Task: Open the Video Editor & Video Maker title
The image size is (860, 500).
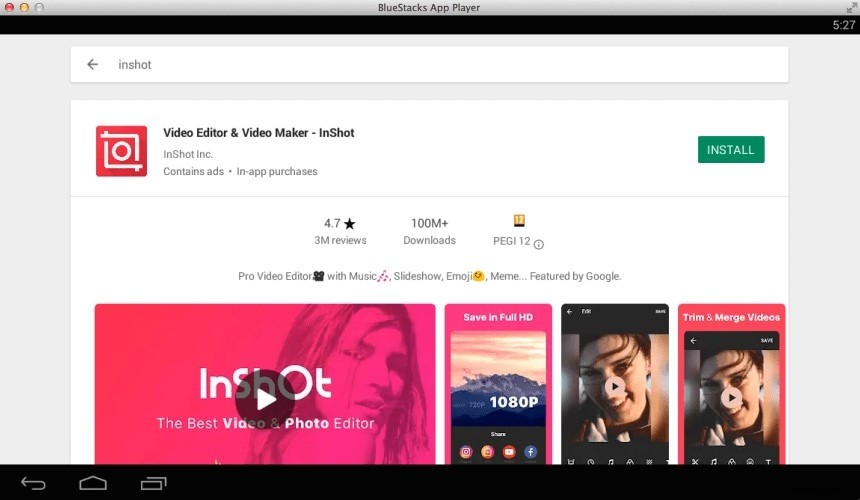Action: coord(258,133)
